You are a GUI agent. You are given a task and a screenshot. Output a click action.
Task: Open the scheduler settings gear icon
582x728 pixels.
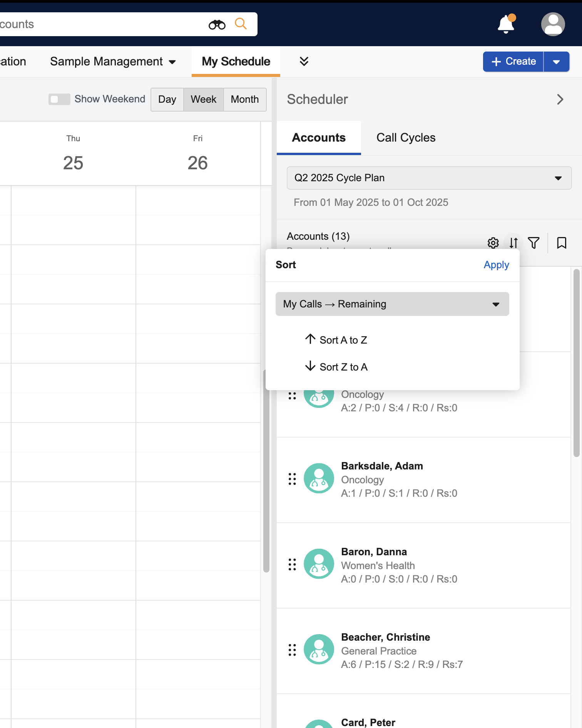[493, 243]
